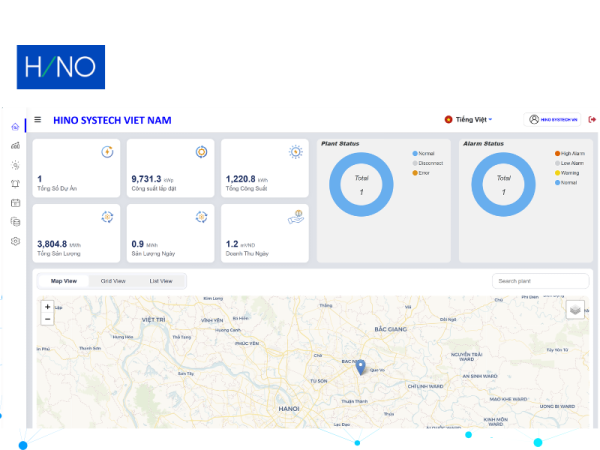Open the analytics chart sidebar icon
600x450 pixels.
pos(15,145)
